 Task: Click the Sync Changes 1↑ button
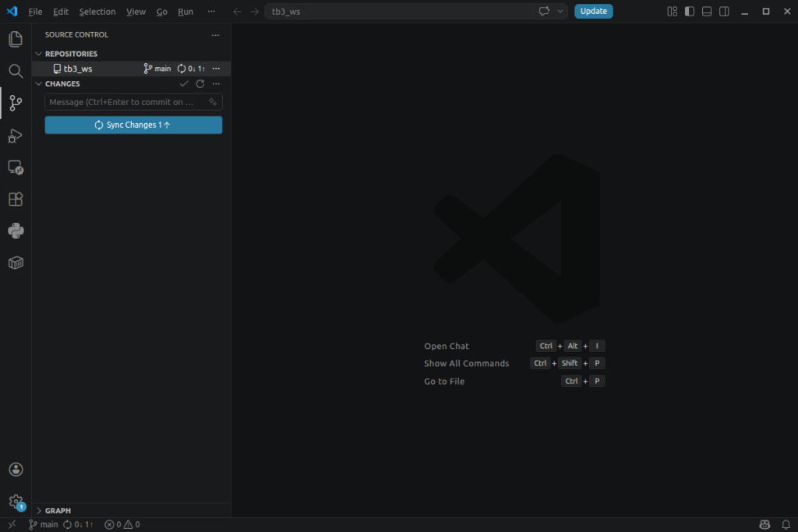click(x=133, y=125)
